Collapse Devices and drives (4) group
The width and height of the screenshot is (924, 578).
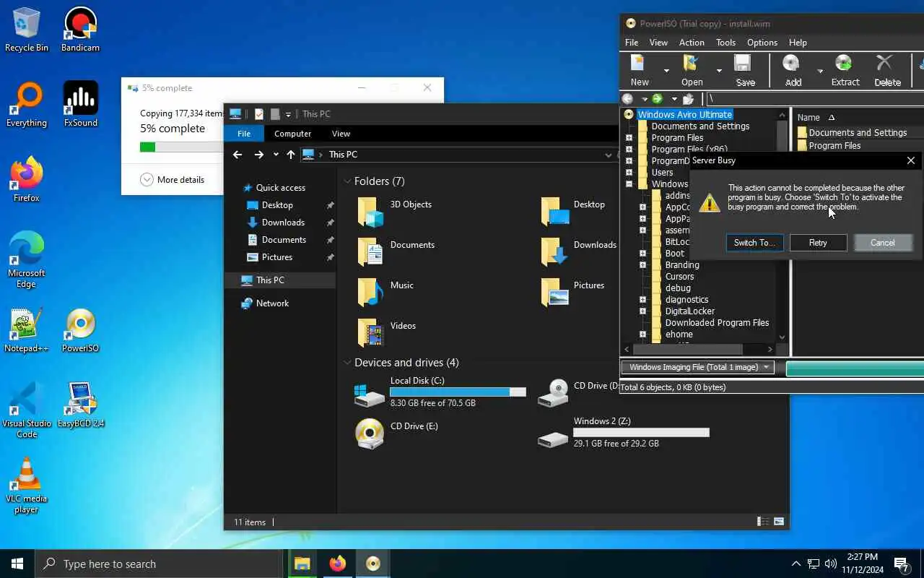[347, 363]
